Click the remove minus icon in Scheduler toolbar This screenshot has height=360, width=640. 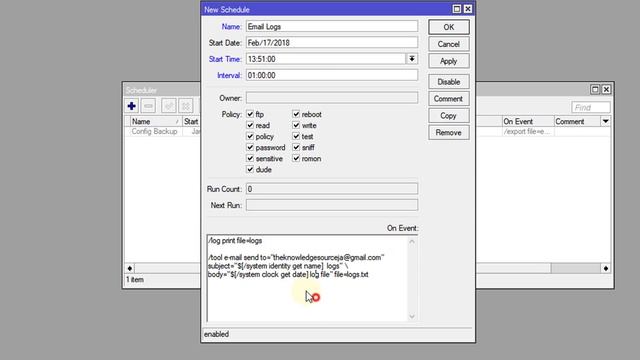[149, 106]
